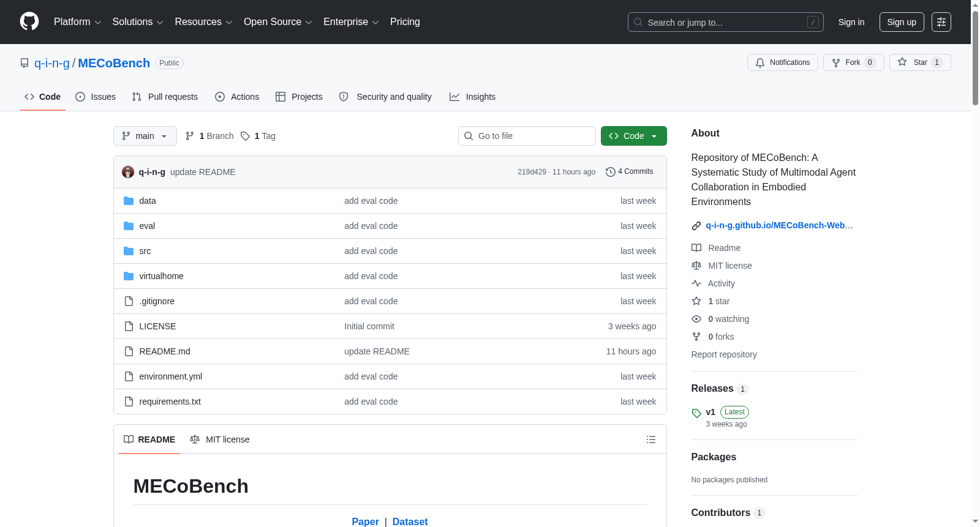Switch to the Security and quality tab
The width and height of the screenshot is (980, 527).
(x=385, y=97)
